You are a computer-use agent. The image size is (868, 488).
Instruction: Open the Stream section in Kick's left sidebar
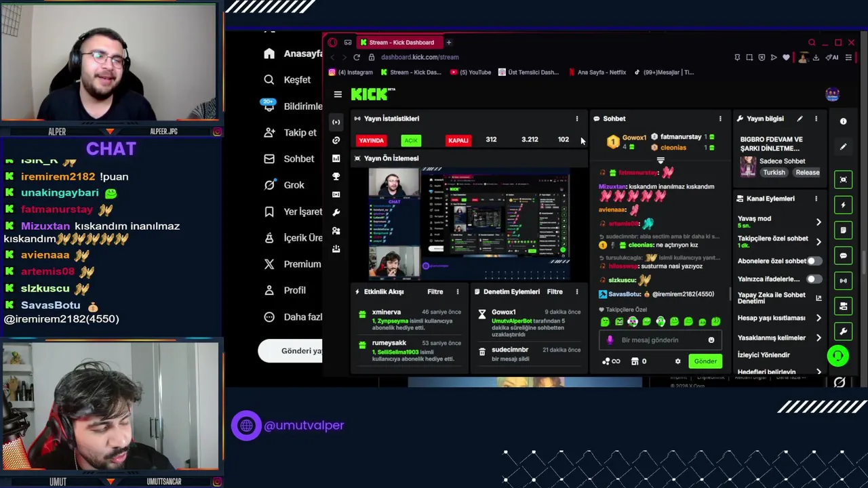coord(336,122)
